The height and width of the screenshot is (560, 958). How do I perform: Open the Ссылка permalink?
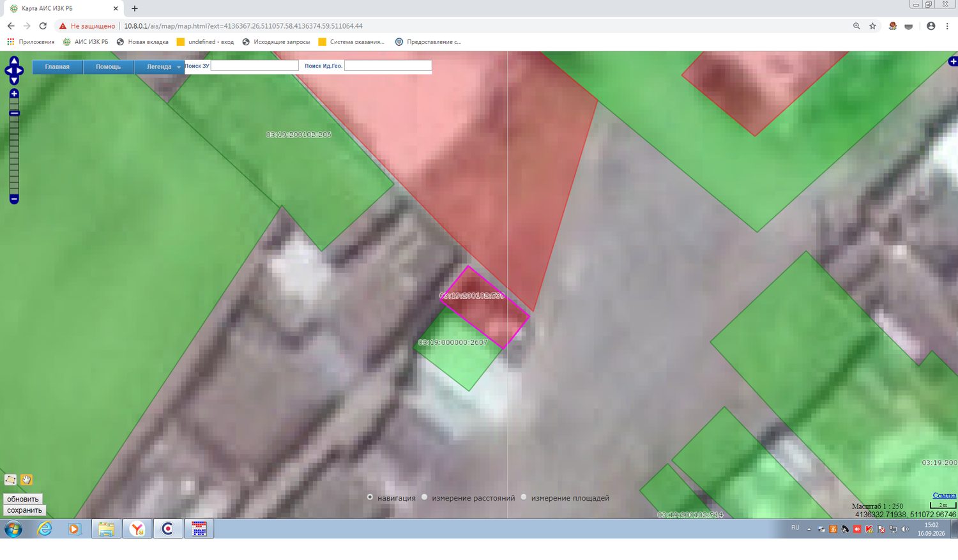(945, 496)
